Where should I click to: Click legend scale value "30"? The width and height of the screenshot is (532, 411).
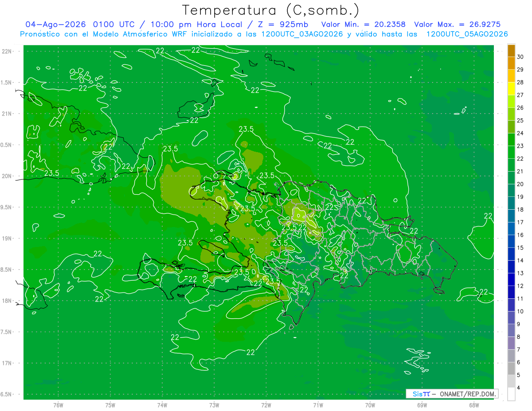click(520, 57)
